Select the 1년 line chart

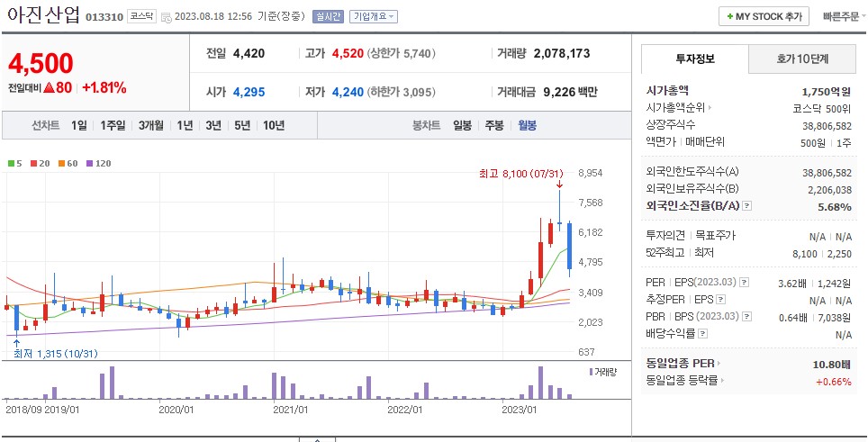click(185, 125)
